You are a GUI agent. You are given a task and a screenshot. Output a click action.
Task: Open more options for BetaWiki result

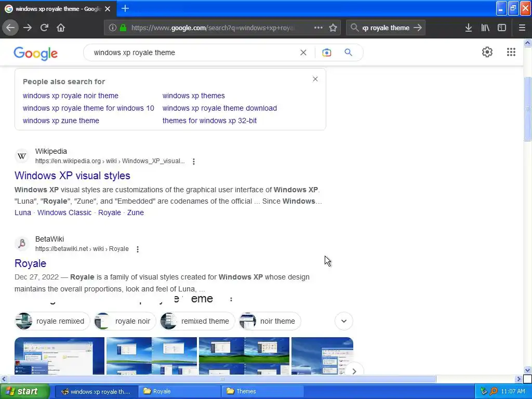137,249
